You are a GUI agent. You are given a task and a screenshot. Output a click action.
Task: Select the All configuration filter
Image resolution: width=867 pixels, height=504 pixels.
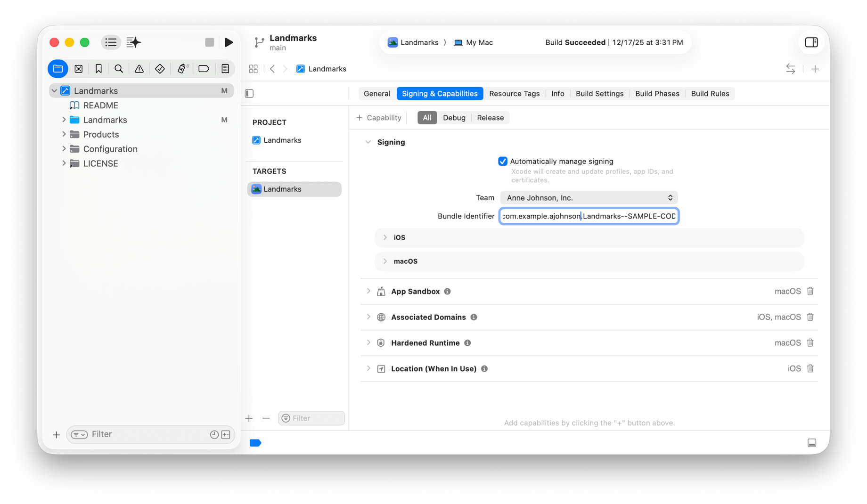[427, 118]
